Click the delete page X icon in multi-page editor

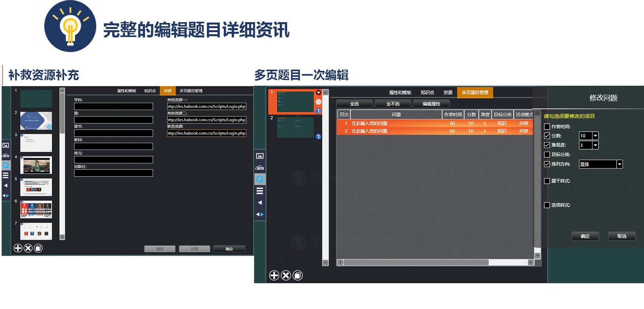click(x=286, y=275)
